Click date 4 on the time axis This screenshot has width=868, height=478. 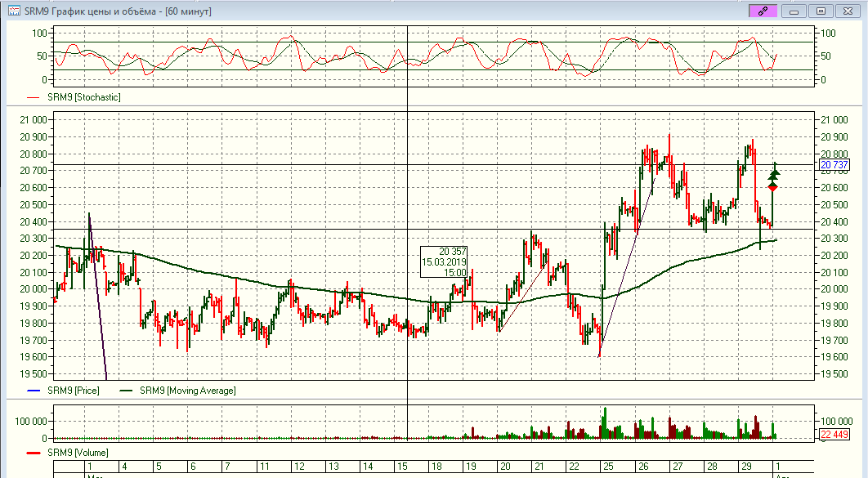point(123,467)
